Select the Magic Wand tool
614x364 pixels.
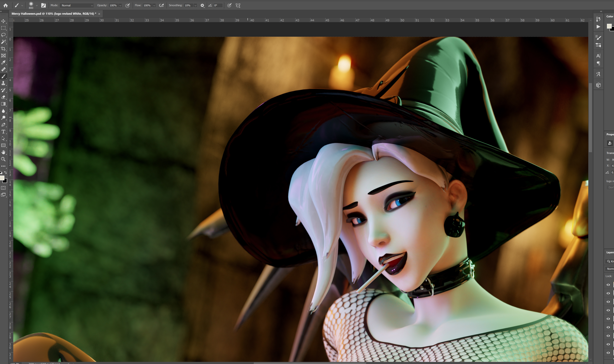click(x=3, y=42)
